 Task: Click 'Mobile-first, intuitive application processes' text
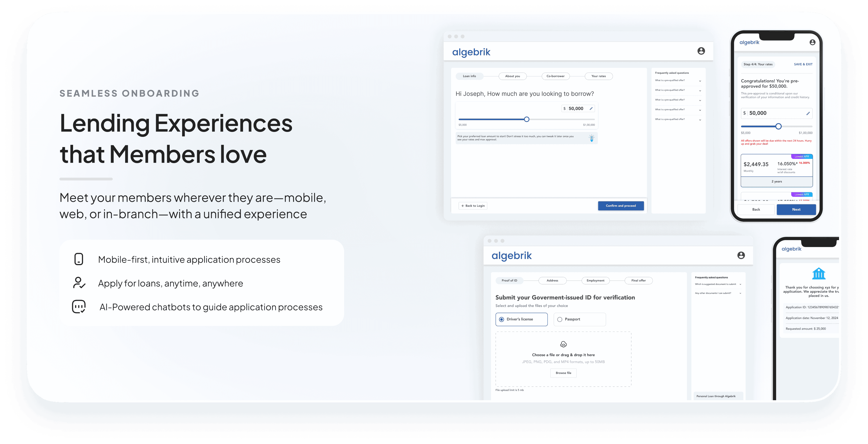click(189, 260)
